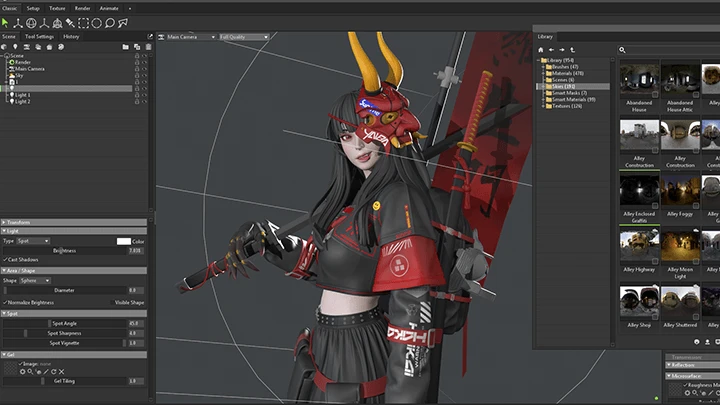Screen dimensions: 720x405
Task: Open the Main Camera viewport dropdown
Action: coord(191,37)
